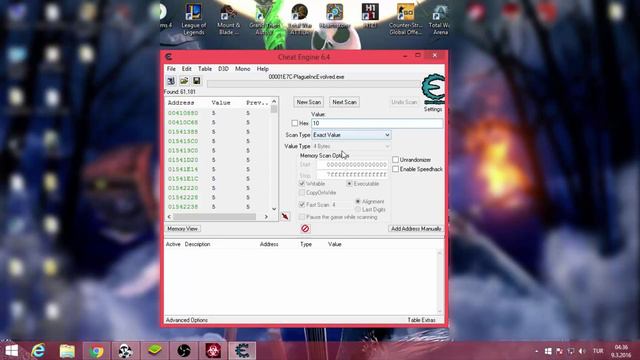Click the Cheat Engine title bar icon
Screen dimensions: 640x360
tap(169, 57)
